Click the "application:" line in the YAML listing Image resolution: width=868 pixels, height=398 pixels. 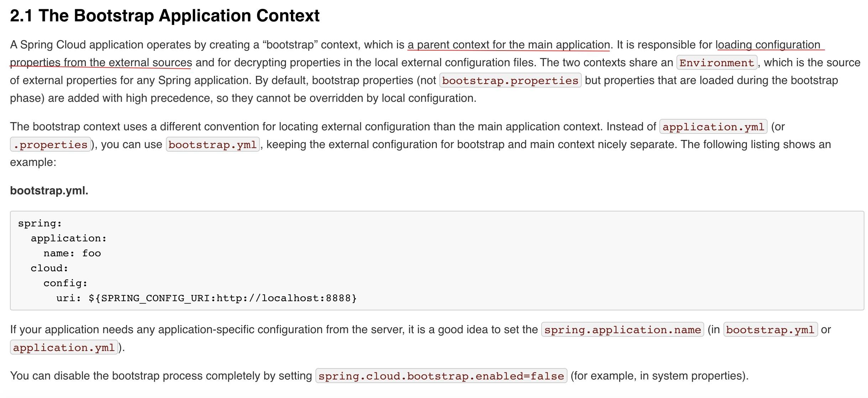click(68, 239)
